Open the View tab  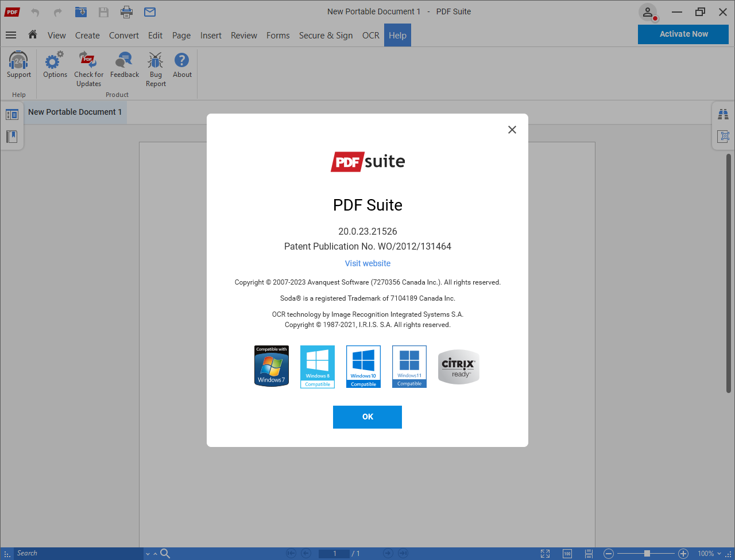pos(56,36)
